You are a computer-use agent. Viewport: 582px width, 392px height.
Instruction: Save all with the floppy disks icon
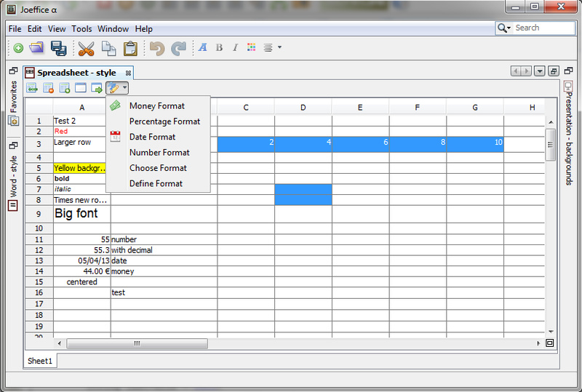coord(58,48)
